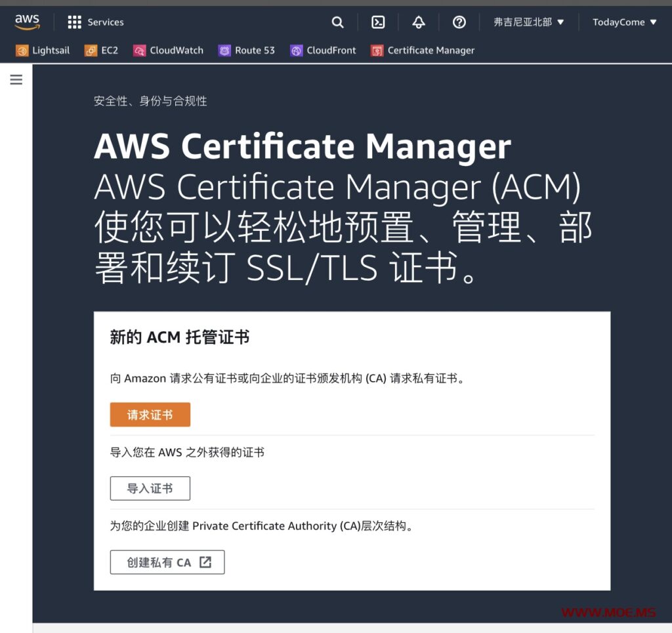The height and width of the screenshot is (633, 672).
Task: Launch CloudShell terminal icon
Action: (x=378, y=22)
